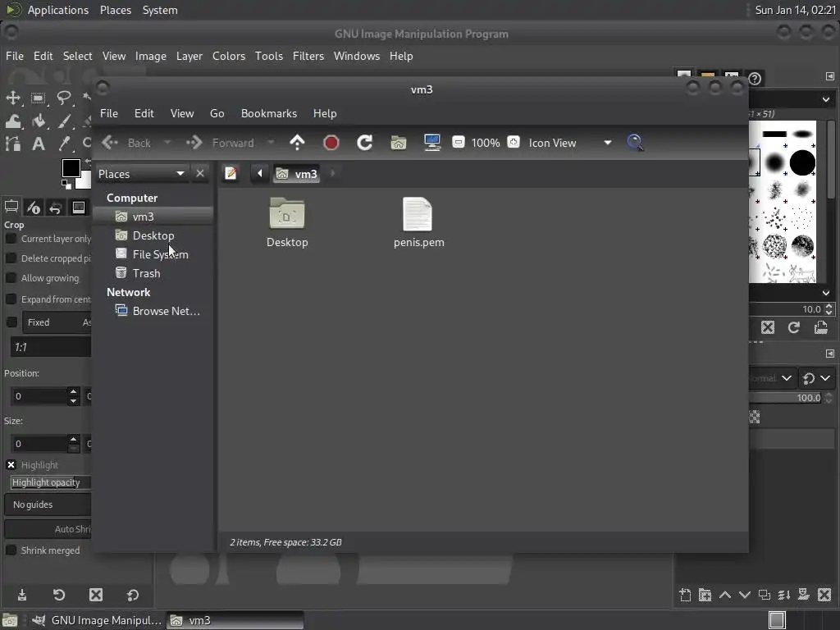840x630 pixels.
Task: Select the Free Select lasso tool
Action: [x=64, y=98]
